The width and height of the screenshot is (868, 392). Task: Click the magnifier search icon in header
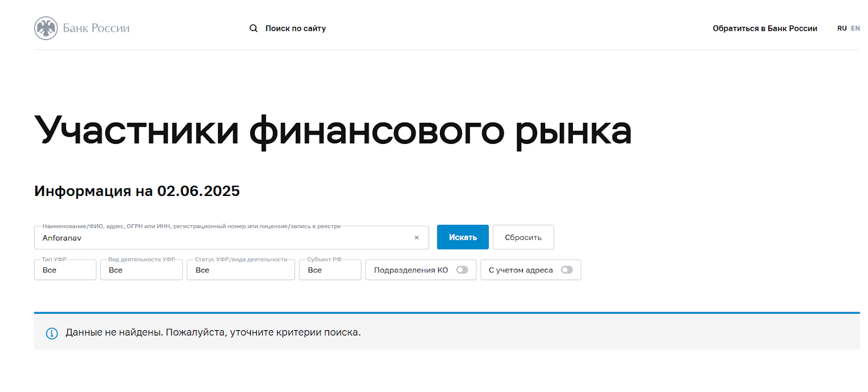[x=253, y=28]
